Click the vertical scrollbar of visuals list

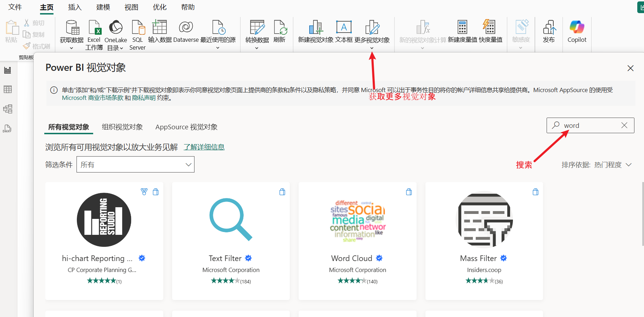643,214
